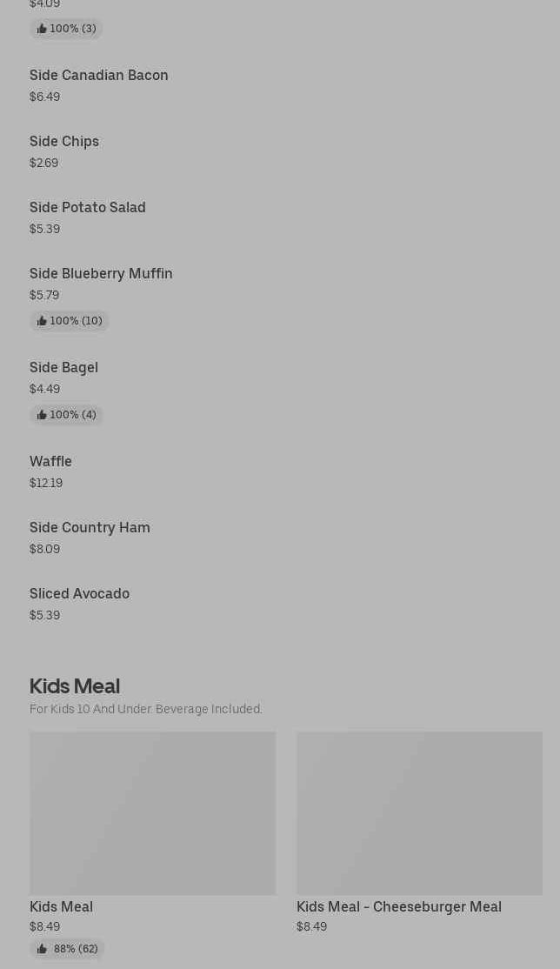The width and height of the screenshot is (560, 969).
Task: Open the Waffle menu item
Action: pos(50,461)
